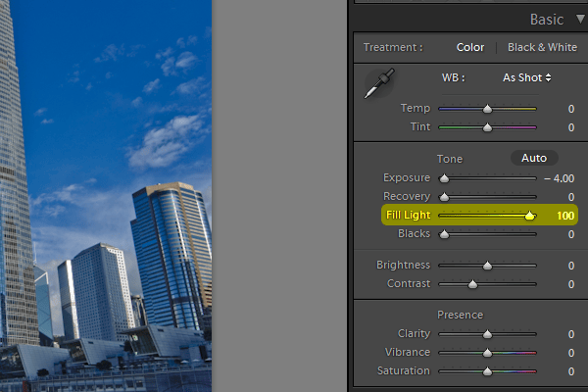This screenshot has width=588, height=392.
Task: Collapse the Basic panel triangle
Action: pos(580,19)
